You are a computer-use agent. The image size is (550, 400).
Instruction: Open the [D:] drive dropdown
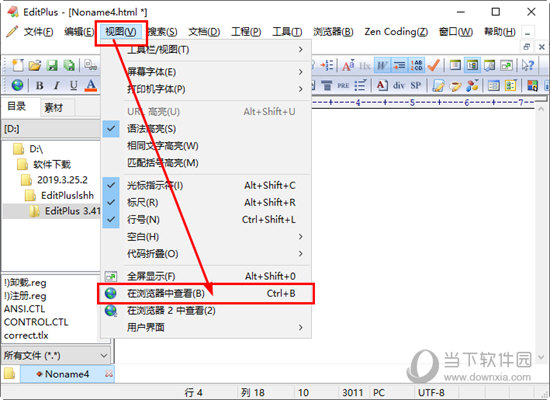click(51, 129)
